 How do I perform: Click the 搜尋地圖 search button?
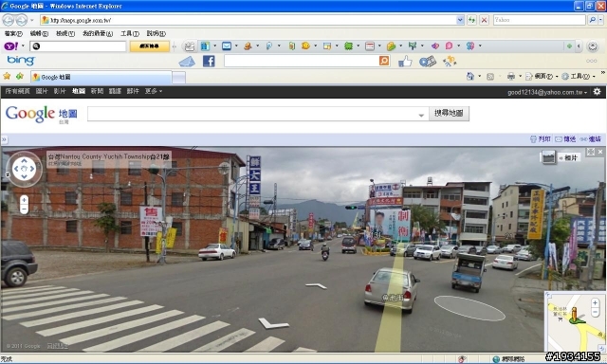pyautogui.click(x=449, y=113)
